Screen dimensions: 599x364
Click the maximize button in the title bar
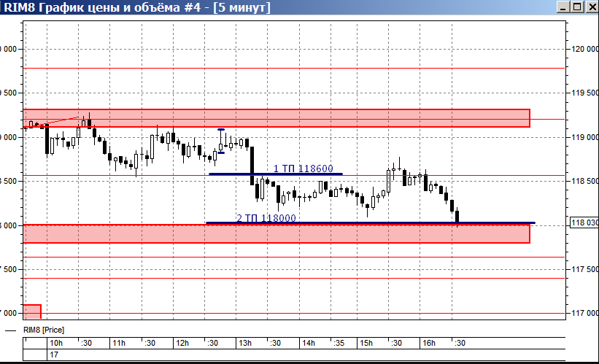point(577,7)
